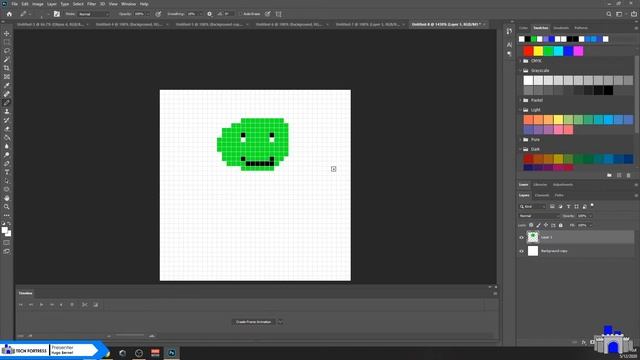Select the Frame tool

click(7, 77)
